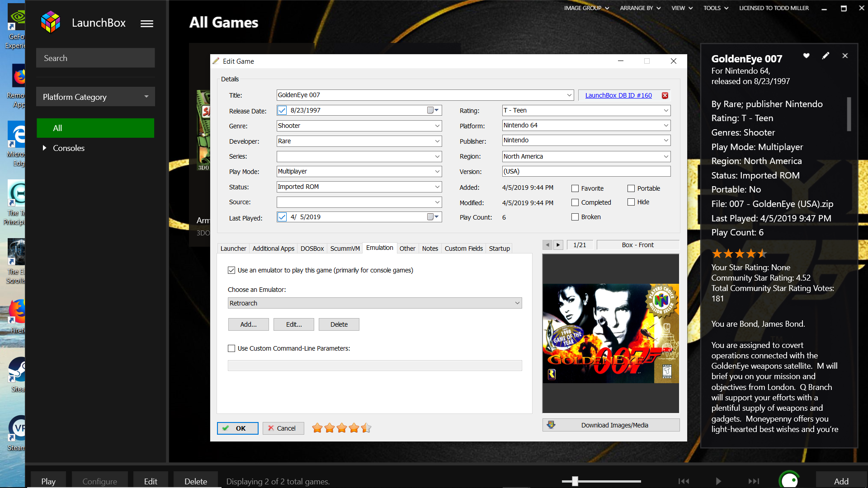The image size is (868, 488).
Task: Open LaunchBox DB ID #160 link
Action: pyautogui.click(x=618, y=95)
